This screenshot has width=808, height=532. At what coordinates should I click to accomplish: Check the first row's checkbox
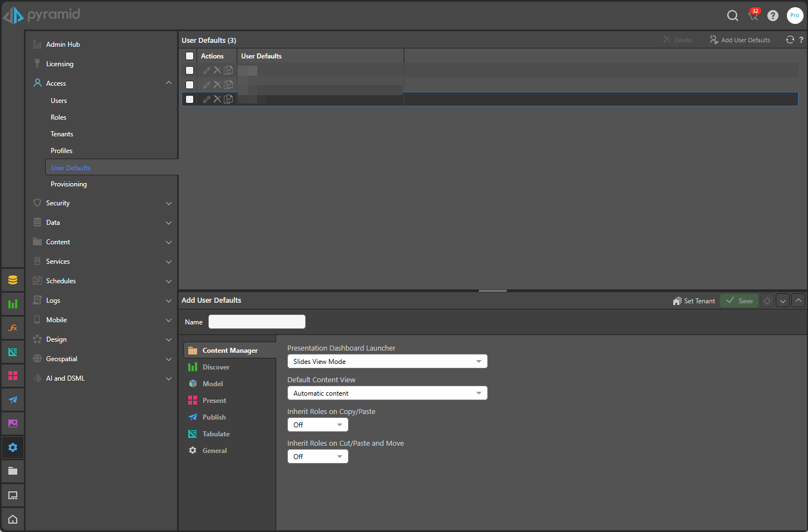point(189,71)
